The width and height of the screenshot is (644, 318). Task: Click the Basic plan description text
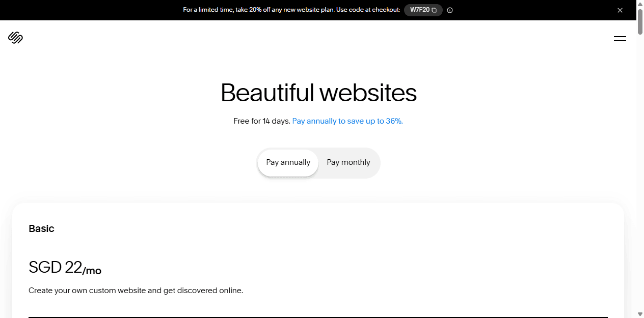[x=136, y=291]
